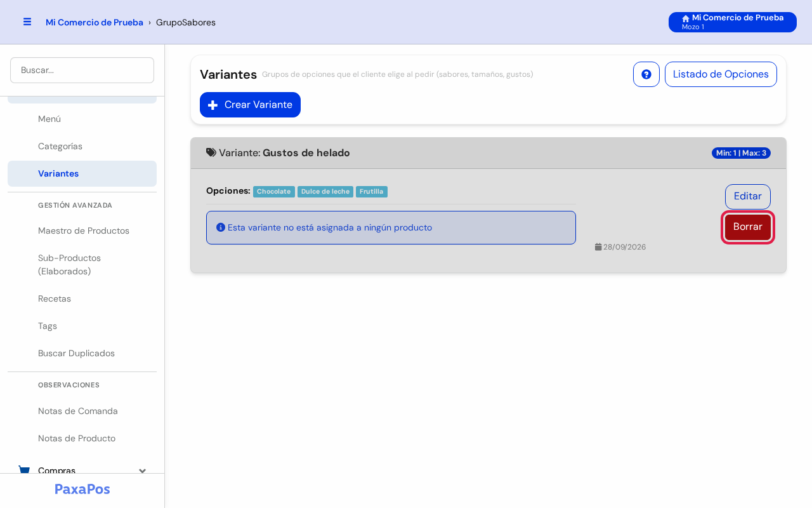Click the Crear Variante button
812x508 pixels.
click(250, 105)
